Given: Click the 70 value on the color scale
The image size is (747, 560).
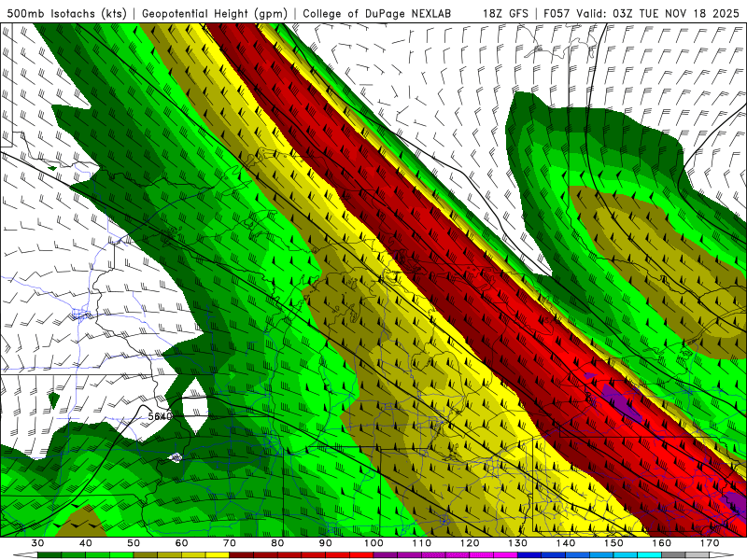Looking at the screenshot, I should pos(230,543).
